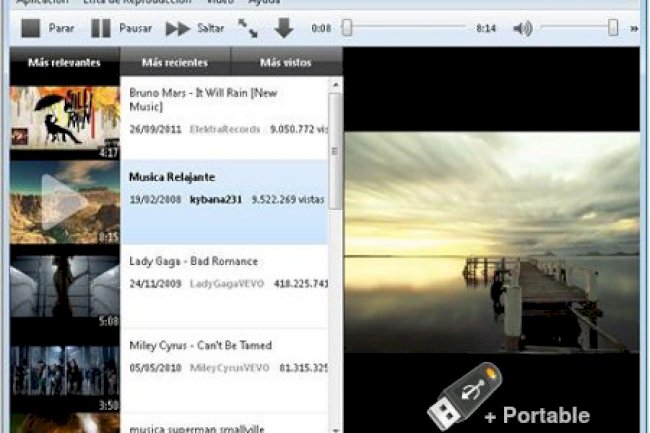Open the Aplicación menu
Image resolution: width=650 pixels, height=433 pixels.
pos(42,2)
